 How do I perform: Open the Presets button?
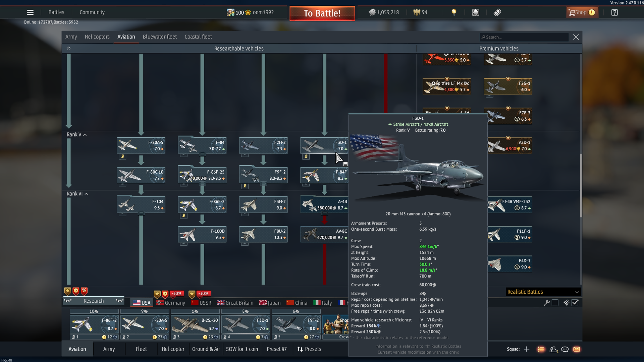pyautogui.click(x=309, y=349)
